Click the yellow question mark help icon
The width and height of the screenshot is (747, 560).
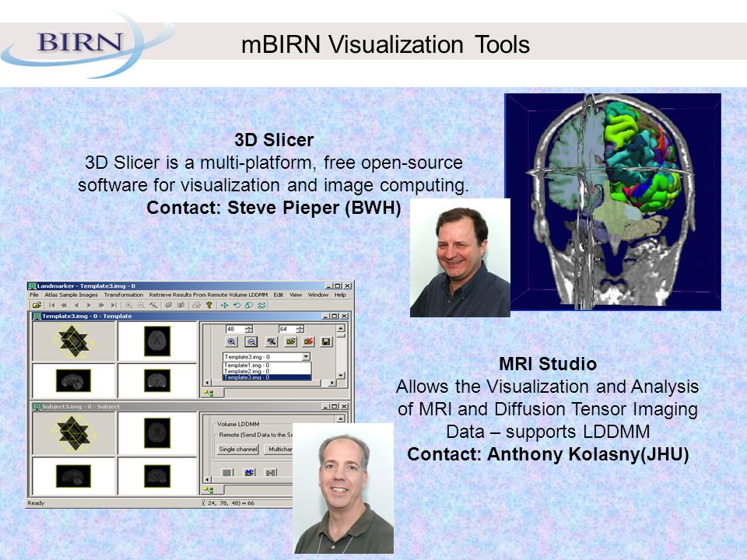(x=209, y=305)
